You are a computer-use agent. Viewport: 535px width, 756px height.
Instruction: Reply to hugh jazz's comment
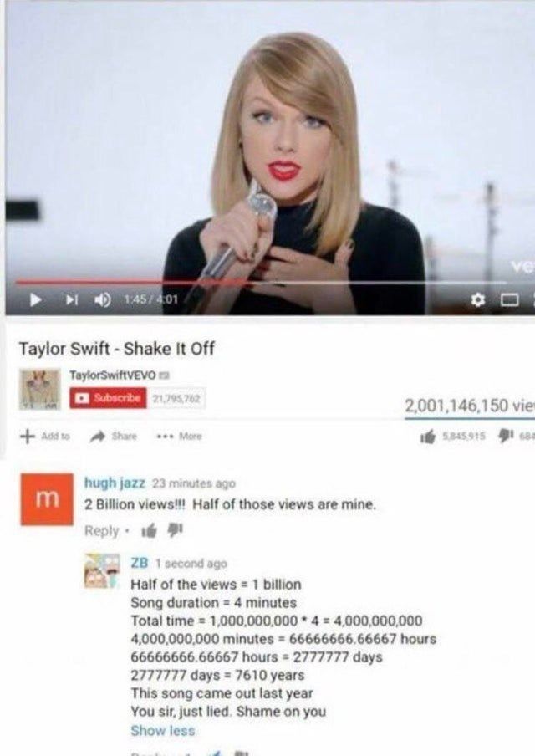pos(101,530)
